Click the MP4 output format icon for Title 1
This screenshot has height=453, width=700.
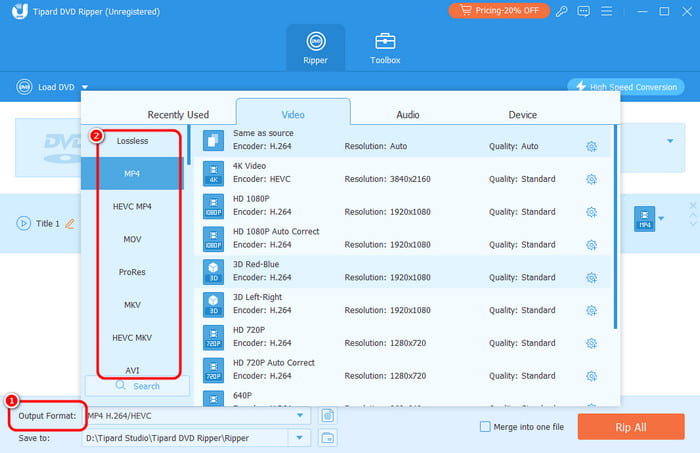click(x=644, y=219)
